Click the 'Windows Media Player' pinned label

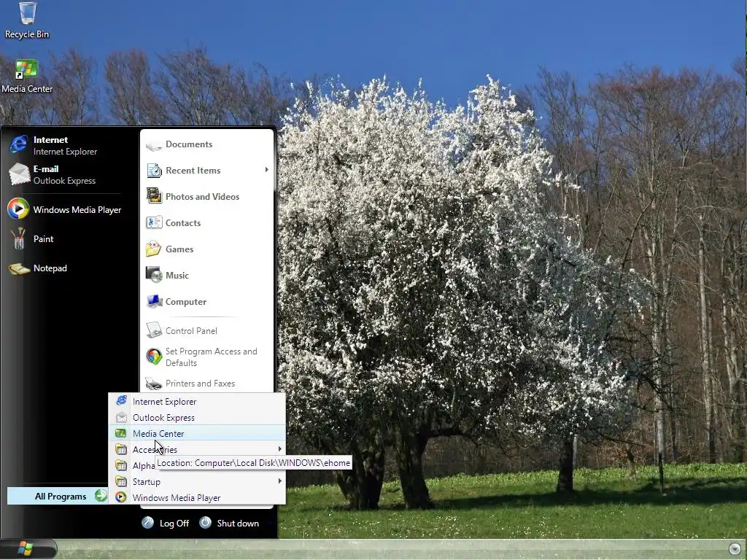77,210
